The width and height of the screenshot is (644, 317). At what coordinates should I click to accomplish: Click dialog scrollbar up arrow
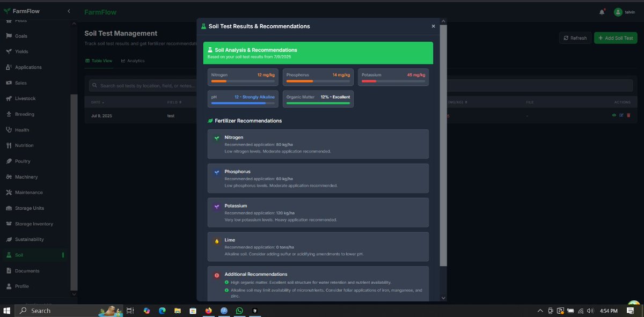point(443,21)
